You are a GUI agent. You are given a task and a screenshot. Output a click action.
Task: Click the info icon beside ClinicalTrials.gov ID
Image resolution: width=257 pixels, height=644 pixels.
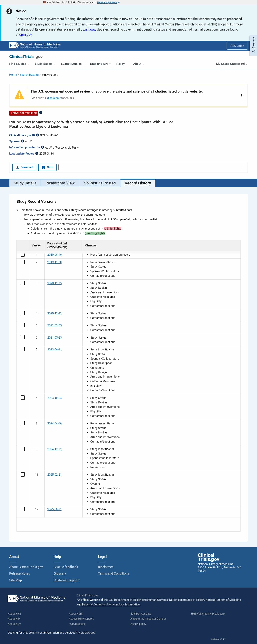[x=37, y=135]
